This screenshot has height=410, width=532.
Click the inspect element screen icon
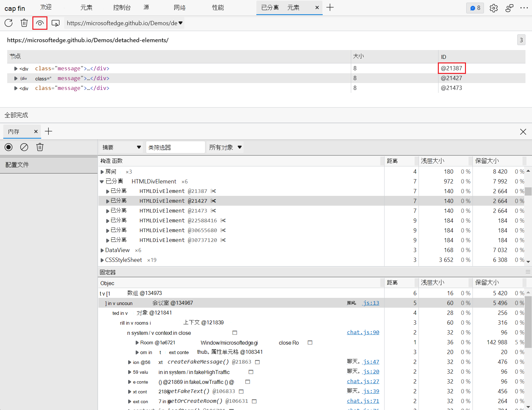point(56,23)
